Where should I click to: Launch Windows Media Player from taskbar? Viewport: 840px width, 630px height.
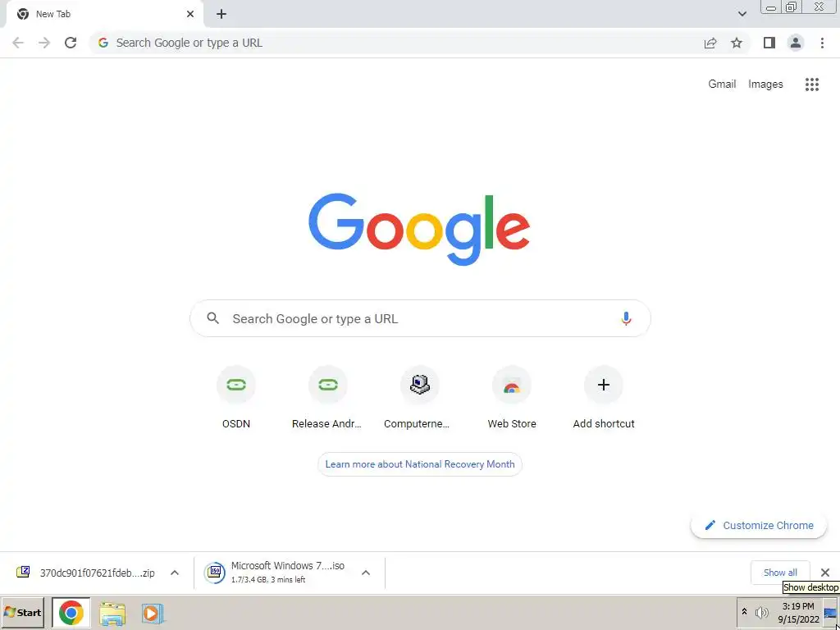153,613
